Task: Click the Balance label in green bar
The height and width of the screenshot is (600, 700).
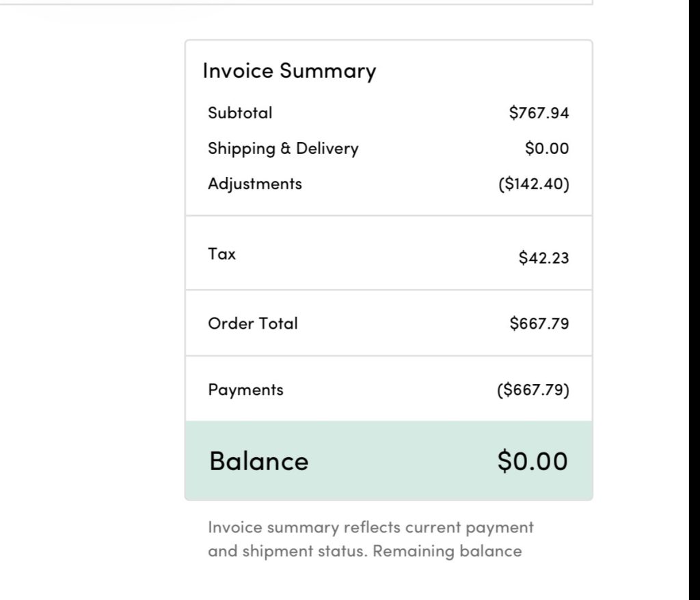Action: [259, 461]
